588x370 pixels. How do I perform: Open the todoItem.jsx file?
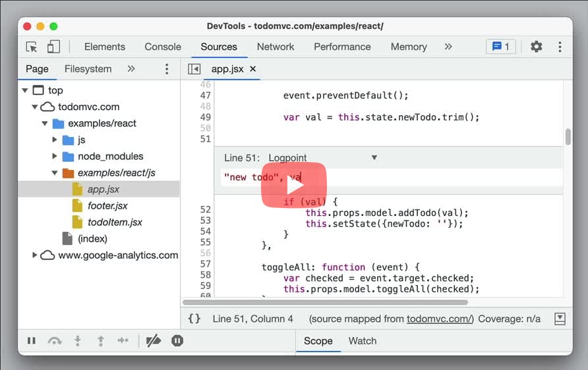[115, 222]
